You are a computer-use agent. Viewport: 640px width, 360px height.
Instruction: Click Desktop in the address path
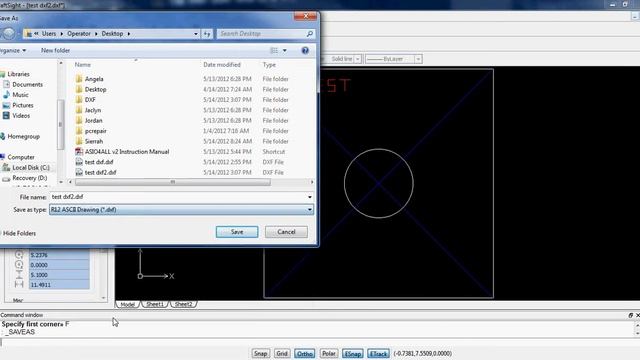pos(112,33)
